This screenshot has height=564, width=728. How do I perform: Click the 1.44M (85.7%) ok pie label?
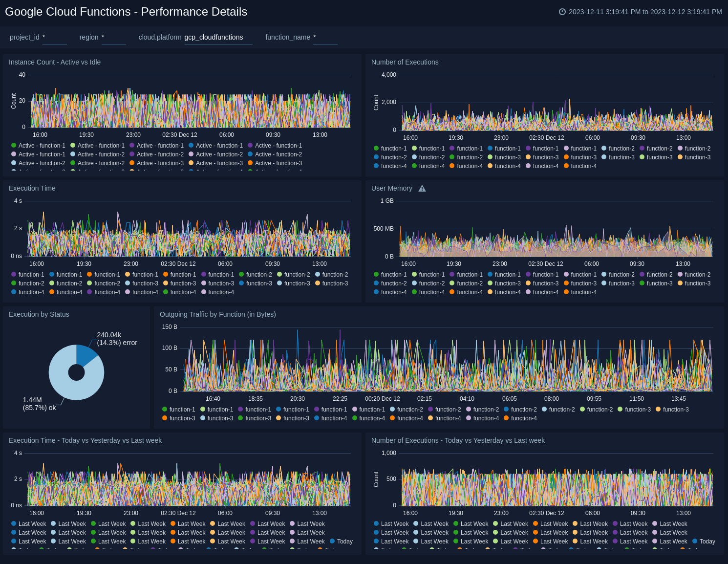[40, 404]
